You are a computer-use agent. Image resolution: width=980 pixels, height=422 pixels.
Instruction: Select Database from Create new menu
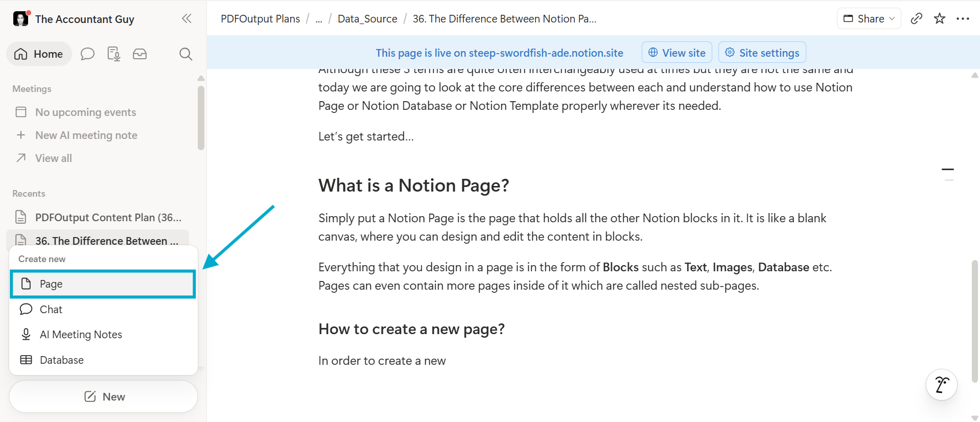click(103, 360)
